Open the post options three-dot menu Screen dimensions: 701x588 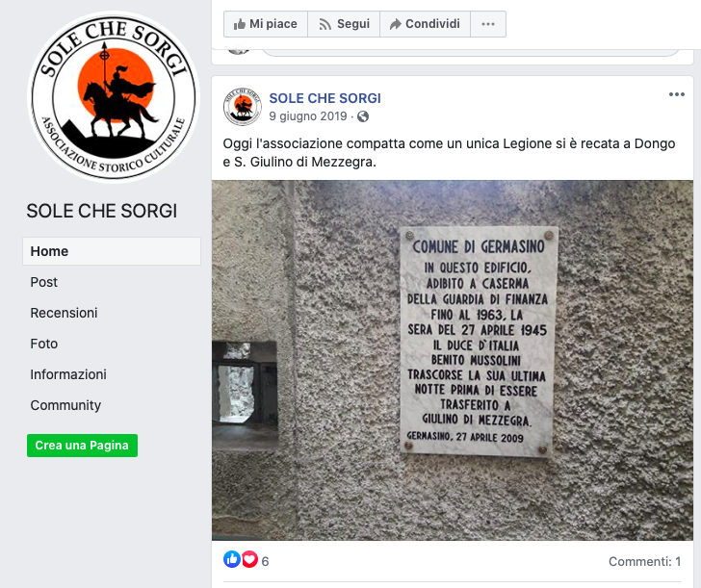(676, 94)
